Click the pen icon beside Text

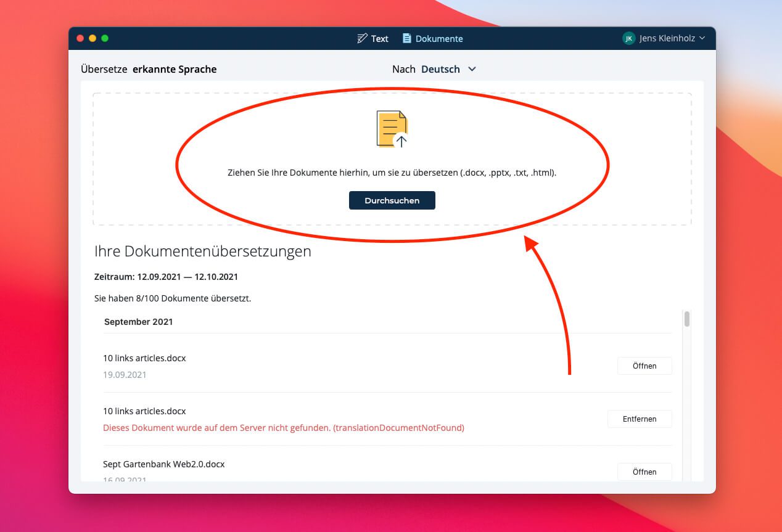click(362, 38)
